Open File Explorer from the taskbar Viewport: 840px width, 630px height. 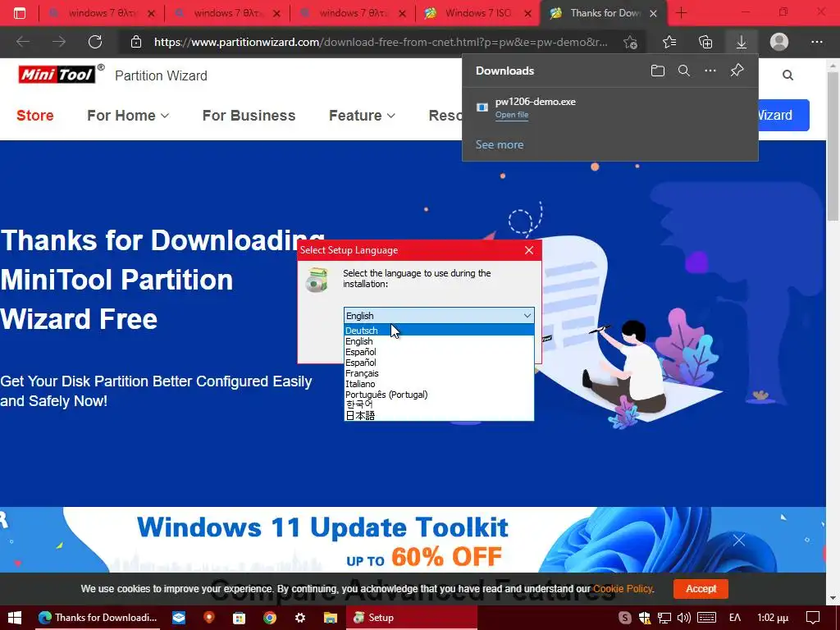click(x=330, y=618)
